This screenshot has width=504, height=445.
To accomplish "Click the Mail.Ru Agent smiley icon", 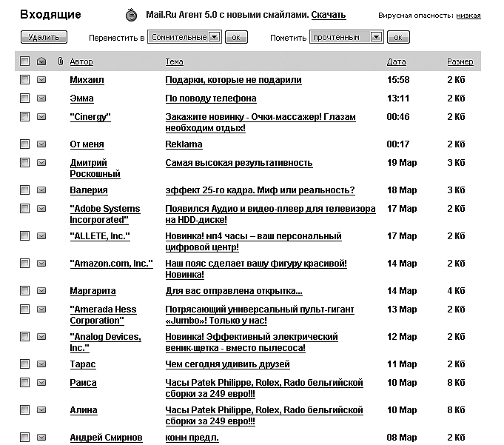I will pos(131,15).
